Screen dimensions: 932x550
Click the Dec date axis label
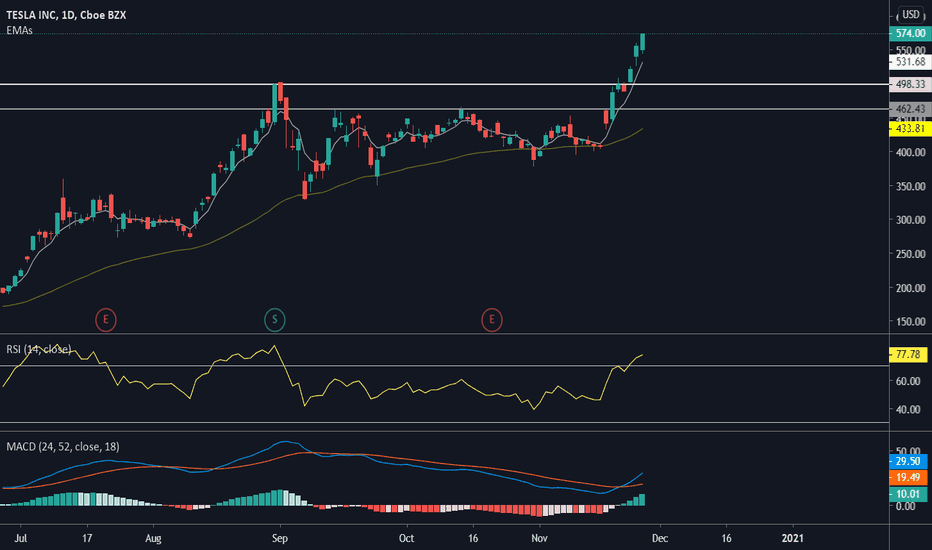(660, 538)
